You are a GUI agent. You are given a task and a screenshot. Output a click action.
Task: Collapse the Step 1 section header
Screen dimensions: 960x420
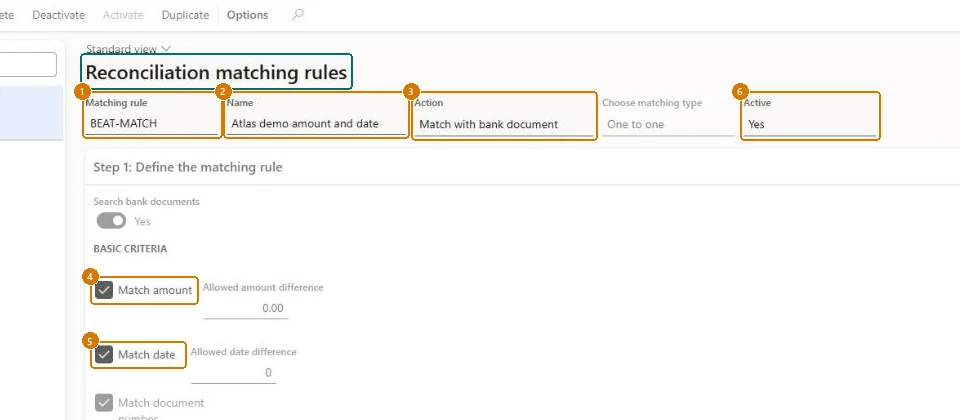click(x=522, y=167)
